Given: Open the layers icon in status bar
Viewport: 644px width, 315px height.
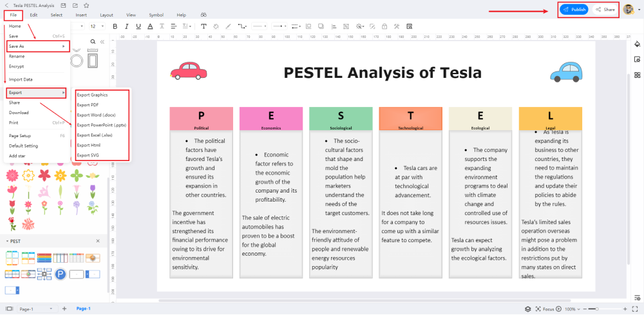Looking at the screenshot, I should tap(528, 309).
